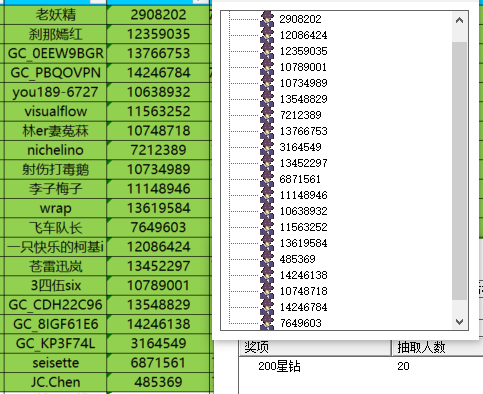Select the icon beside 14246784 in the list
Image resolution: width=483 pixels, height=394 pixels.
[x=267, y=307]
